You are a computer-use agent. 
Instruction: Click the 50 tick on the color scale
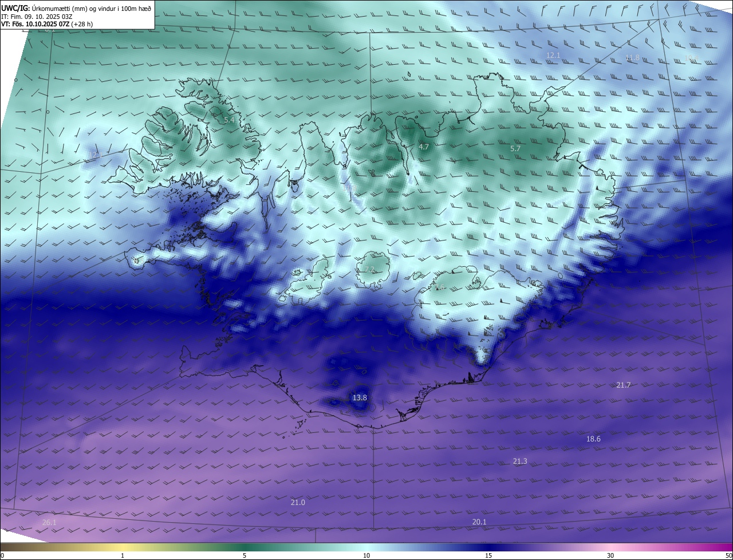click(x=728, y=556)
